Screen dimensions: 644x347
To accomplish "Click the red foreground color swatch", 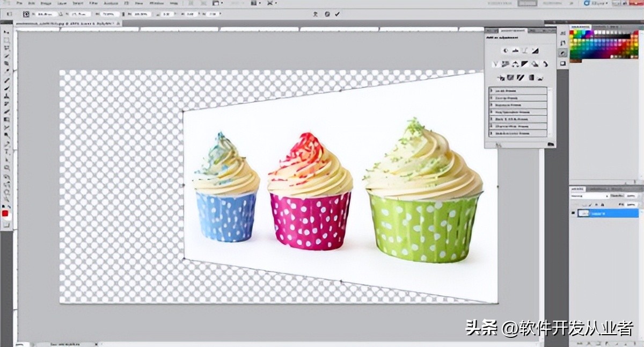I will coord(5,213).
